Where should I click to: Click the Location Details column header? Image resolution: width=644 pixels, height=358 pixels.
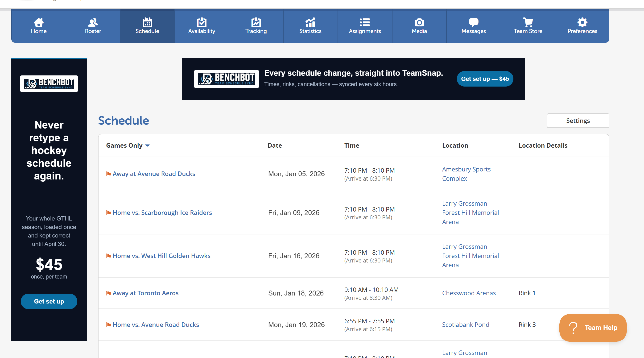(x=543, y=145)
